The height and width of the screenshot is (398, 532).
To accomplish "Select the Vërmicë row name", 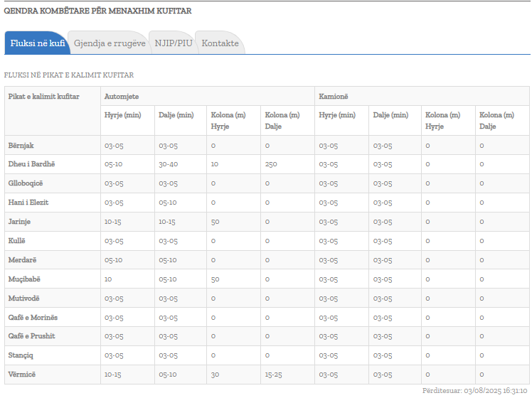I will click(x=22, y=375).
